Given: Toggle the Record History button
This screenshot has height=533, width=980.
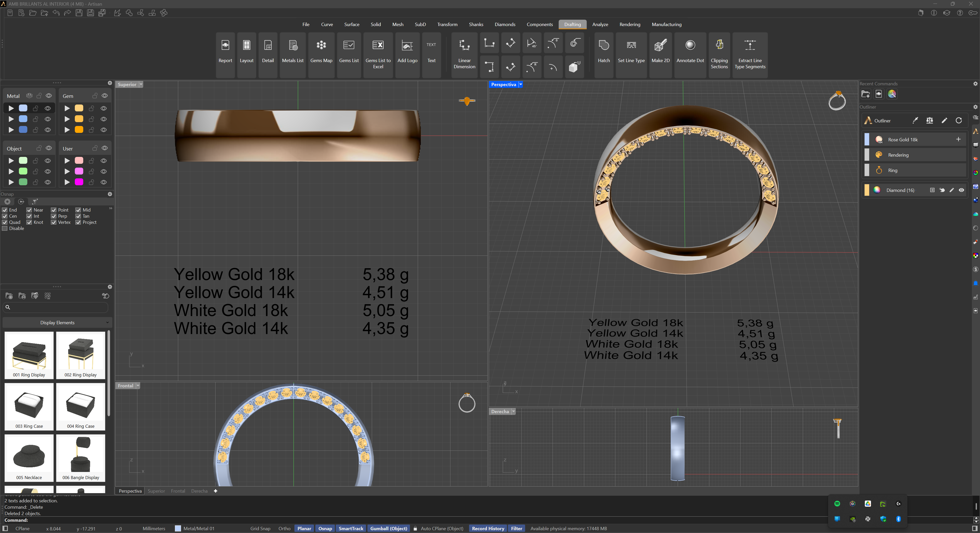Looking at the screenshot, I should (x=488, y=528).
